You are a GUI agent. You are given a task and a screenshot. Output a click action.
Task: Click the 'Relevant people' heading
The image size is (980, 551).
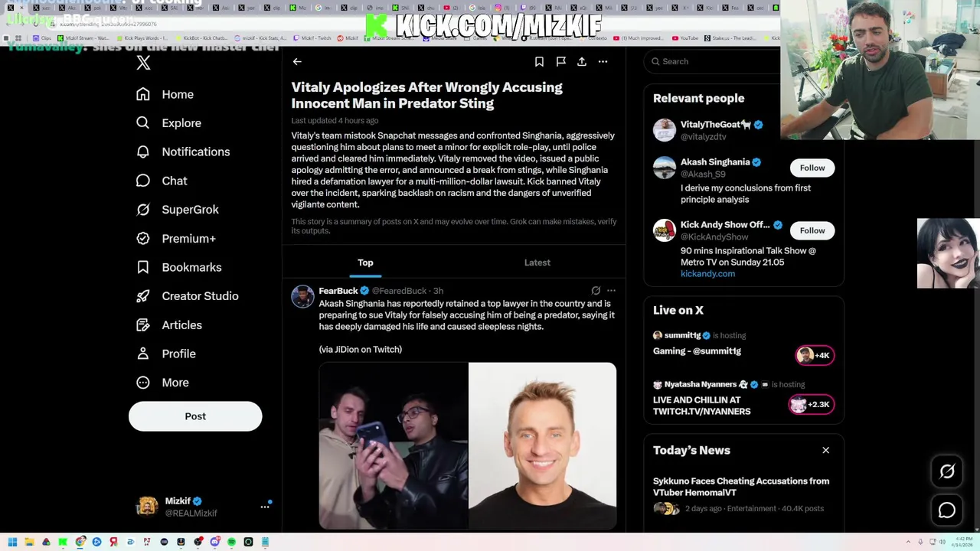[x=698, y=99]
